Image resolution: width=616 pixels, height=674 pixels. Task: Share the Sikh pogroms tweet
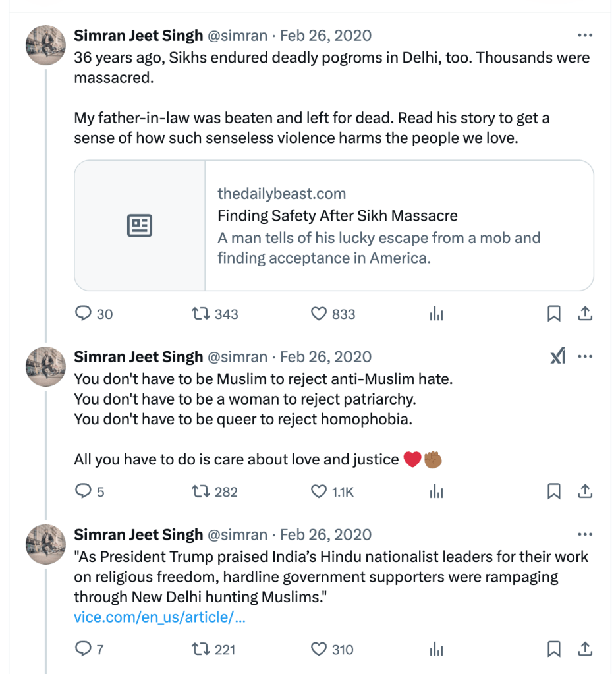tap(585, 314)
